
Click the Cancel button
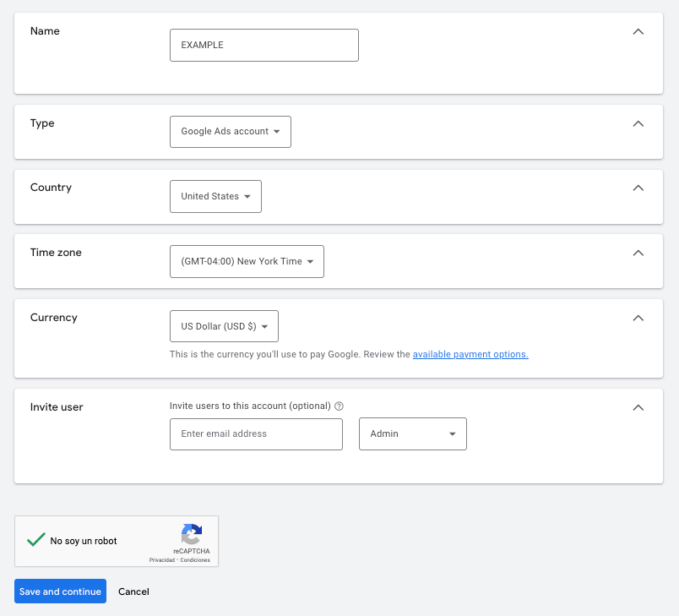[133, 591]
